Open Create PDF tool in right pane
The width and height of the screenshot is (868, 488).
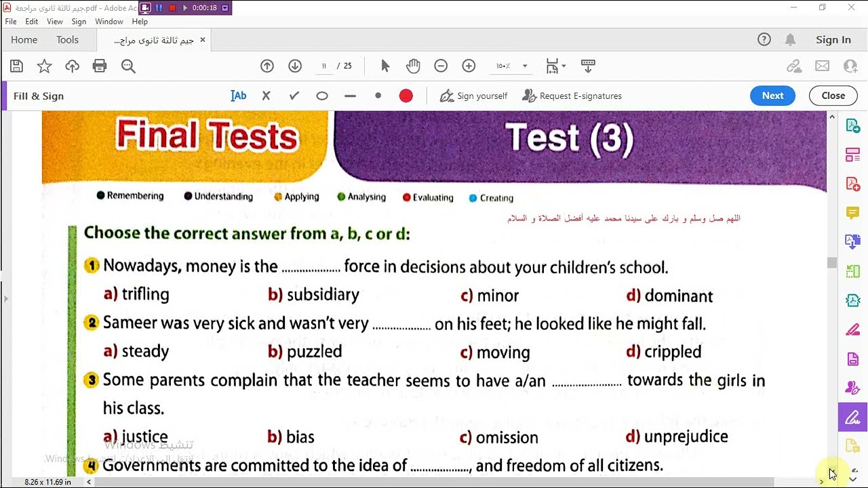[853, 126]
